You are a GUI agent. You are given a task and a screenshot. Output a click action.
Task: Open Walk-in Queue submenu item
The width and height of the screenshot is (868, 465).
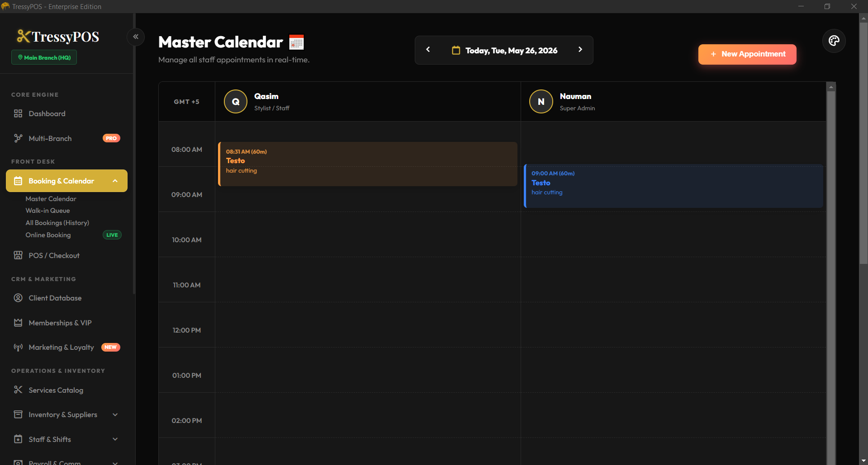tap(47, 211)
